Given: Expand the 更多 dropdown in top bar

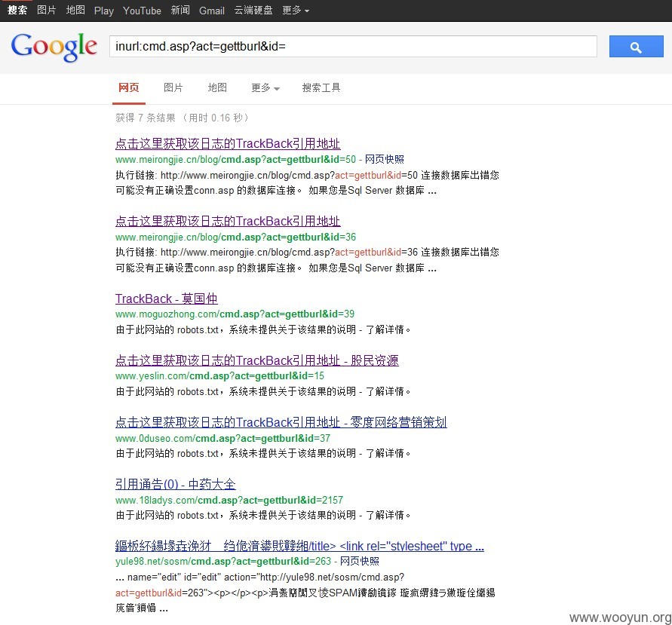Looking at the screenshot, I should pyautogui.click(x=296, y=11).
